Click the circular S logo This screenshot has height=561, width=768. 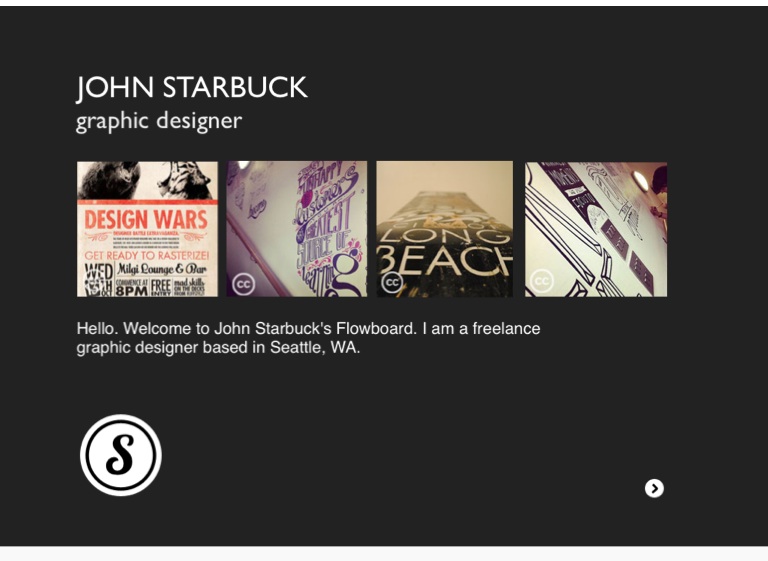121,455
